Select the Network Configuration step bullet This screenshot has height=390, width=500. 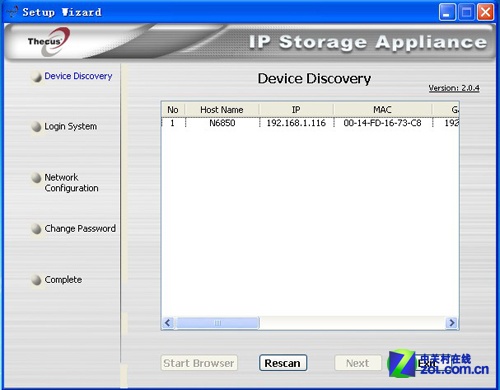[x=36, y=178]
